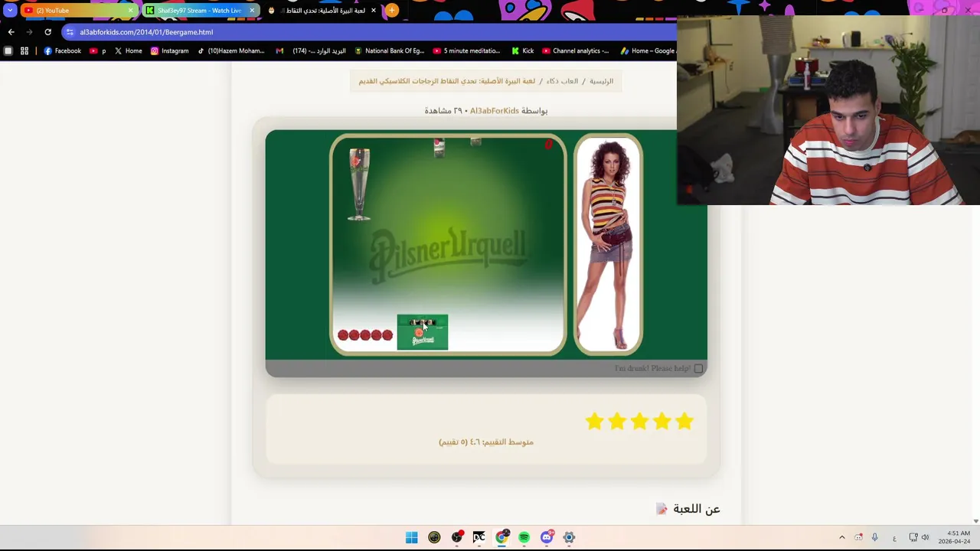Viewport: 980px width, 551px height.
Task: Open the Windows Start menu
Action: 411,537
